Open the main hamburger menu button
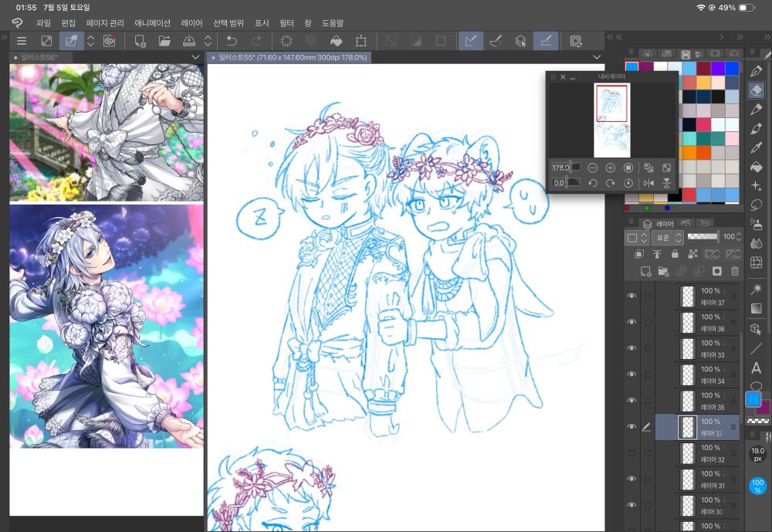 22,41
